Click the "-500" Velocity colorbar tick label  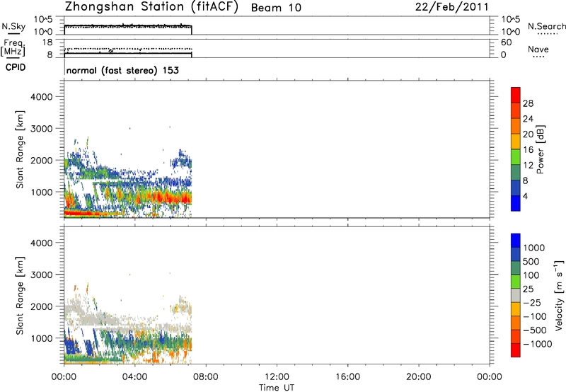point(535,330)
